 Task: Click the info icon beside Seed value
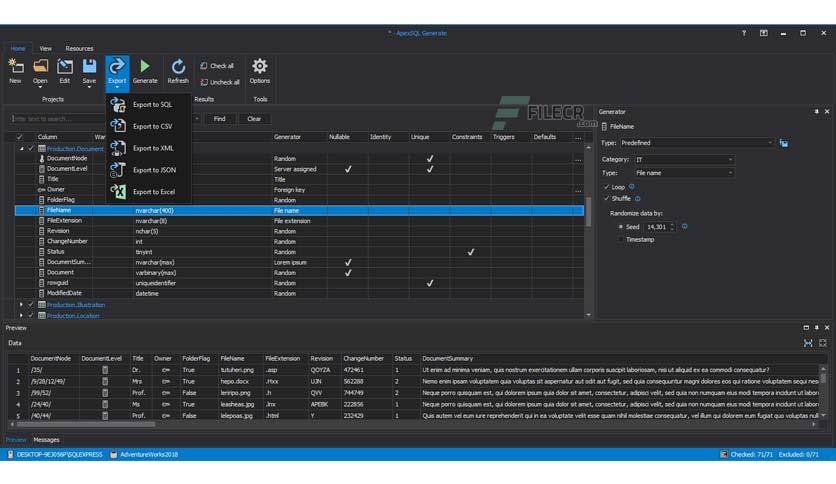coord(685,227)
